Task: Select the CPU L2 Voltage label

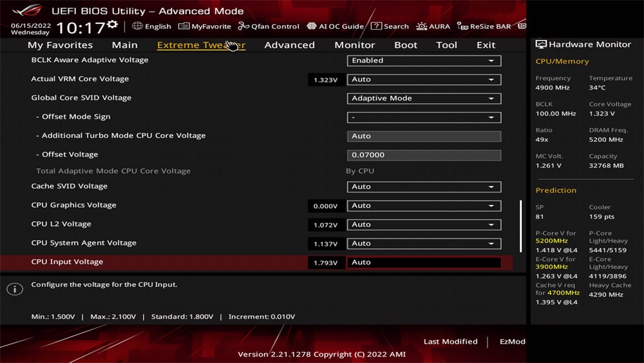Action: 61,224
